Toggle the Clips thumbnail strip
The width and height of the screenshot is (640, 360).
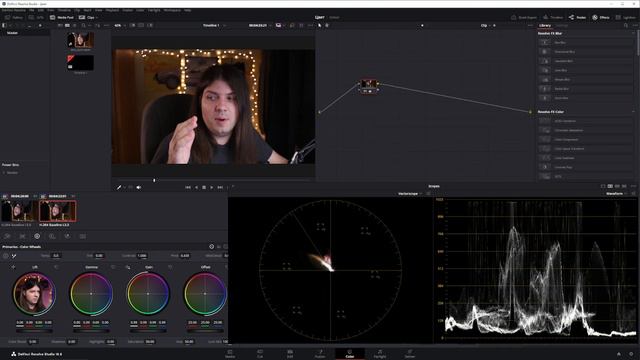coord(86,18)
